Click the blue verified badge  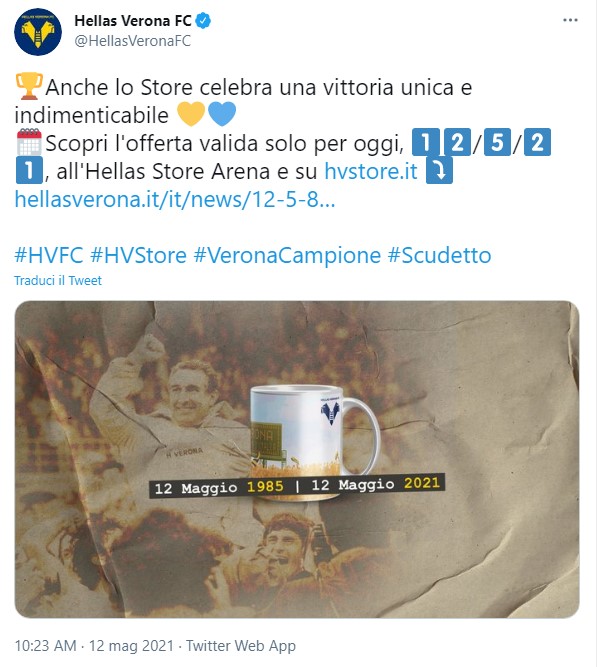(x=203, y=20)
